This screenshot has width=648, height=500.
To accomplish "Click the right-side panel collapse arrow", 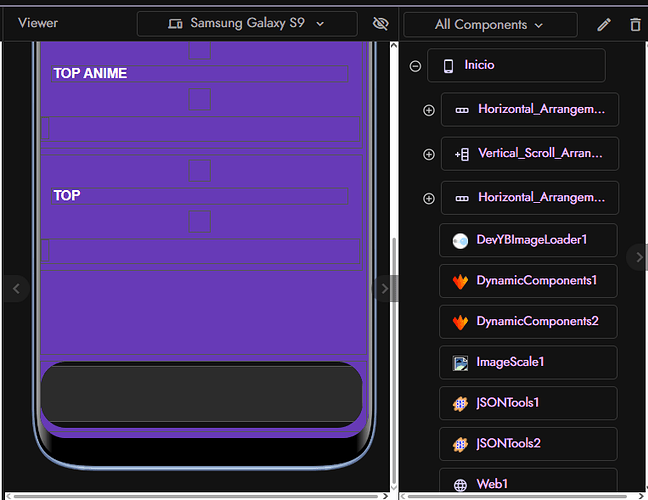I will [638, 257].
